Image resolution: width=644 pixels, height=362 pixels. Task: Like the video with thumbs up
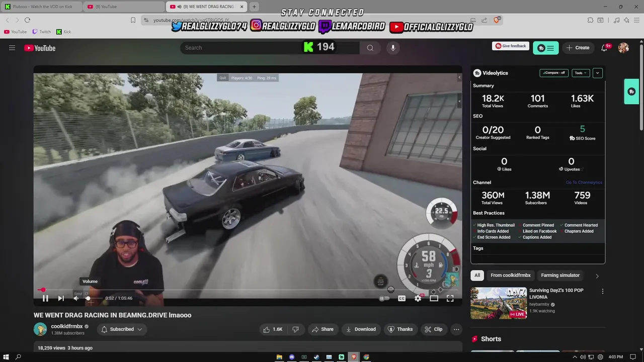[x=272, y=329]
